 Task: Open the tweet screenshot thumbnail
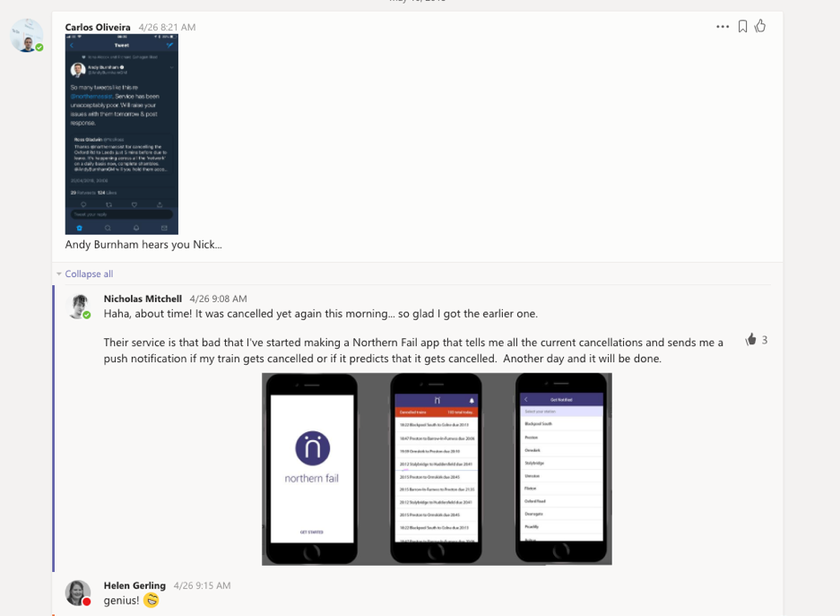[x=122, y=134]
